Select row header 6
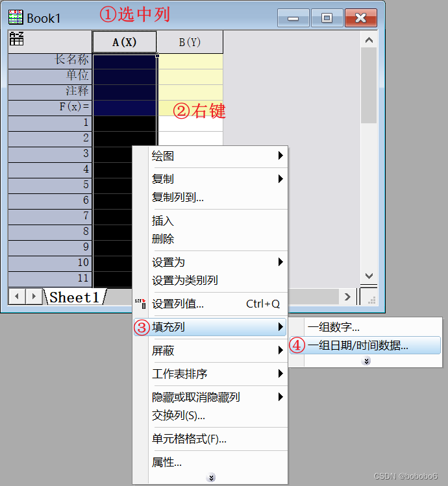 click(x=49, y=201)
